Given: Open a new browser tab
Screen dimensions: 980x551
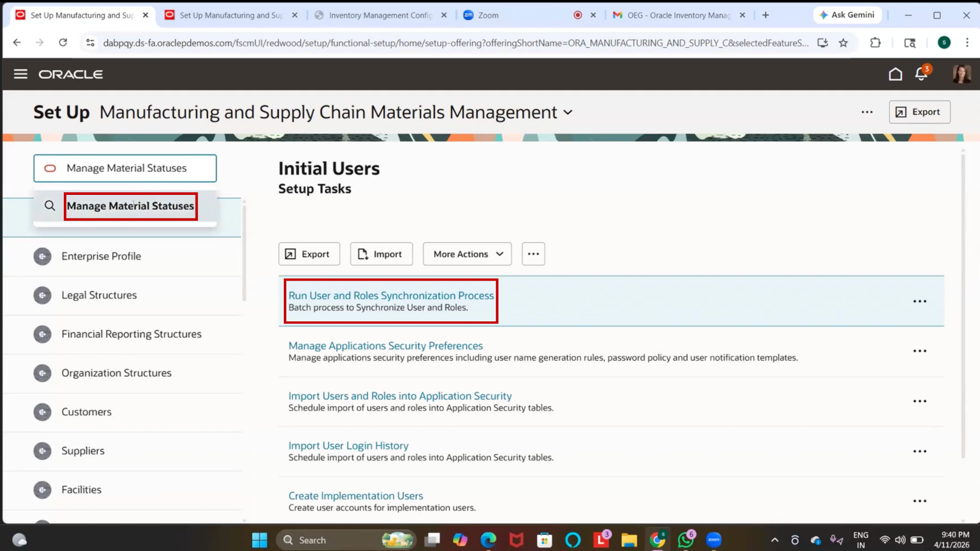Looking at the screenshot, I should 766,15.
